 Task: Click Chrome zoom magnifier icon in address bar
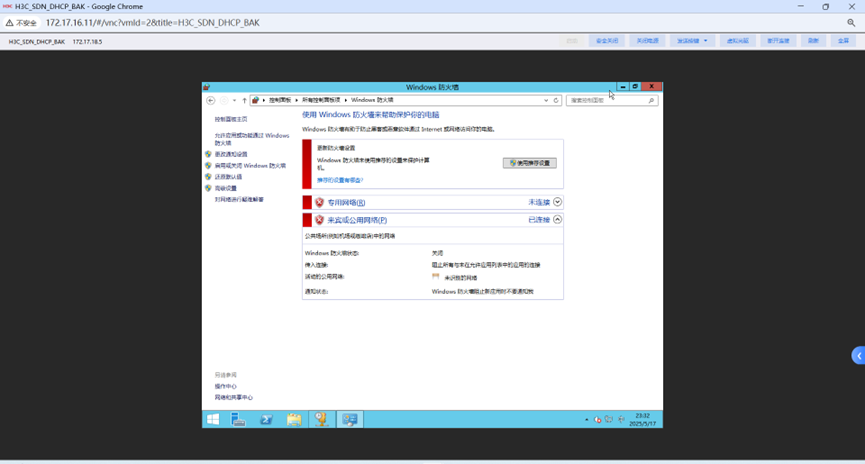coord(851,23)
